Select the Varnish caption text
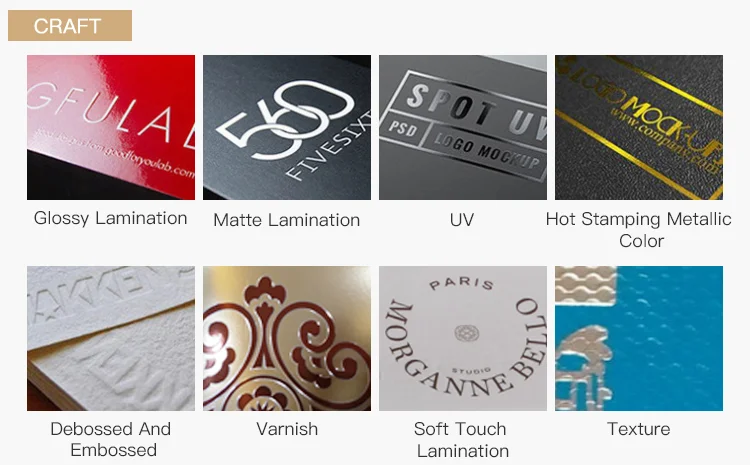Viewport: 750px width, 465px height. coord(287,429)
